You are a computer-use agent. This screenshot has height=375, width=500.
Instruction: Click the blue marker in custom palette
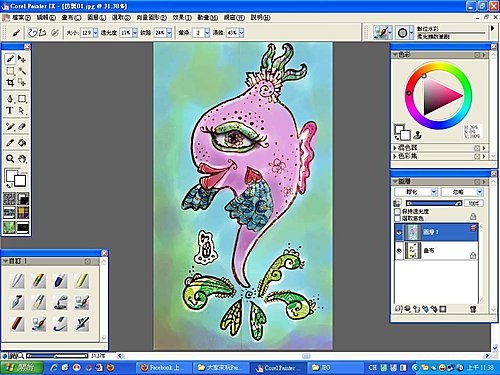(60, 281)
